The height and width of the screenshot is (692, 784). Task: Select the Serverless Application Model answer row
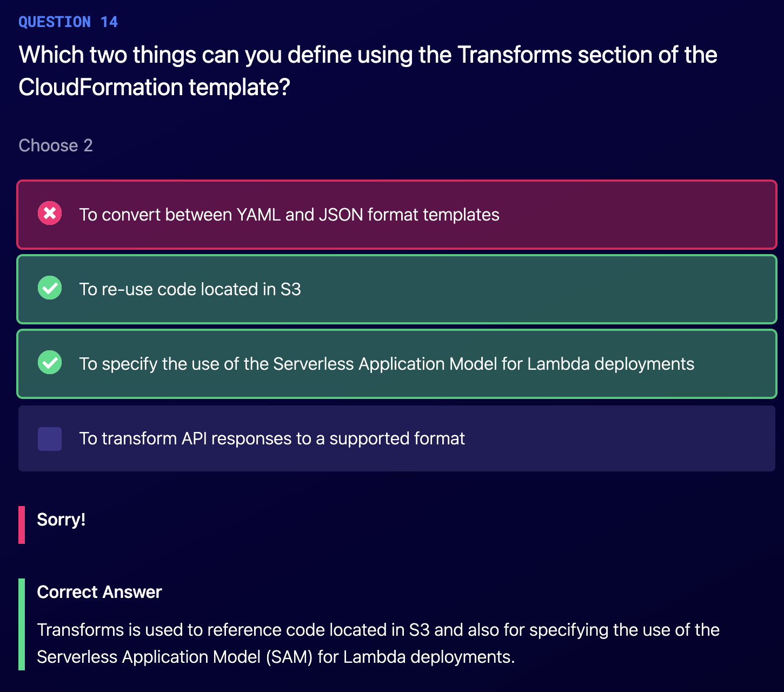(x=397, y=364)
